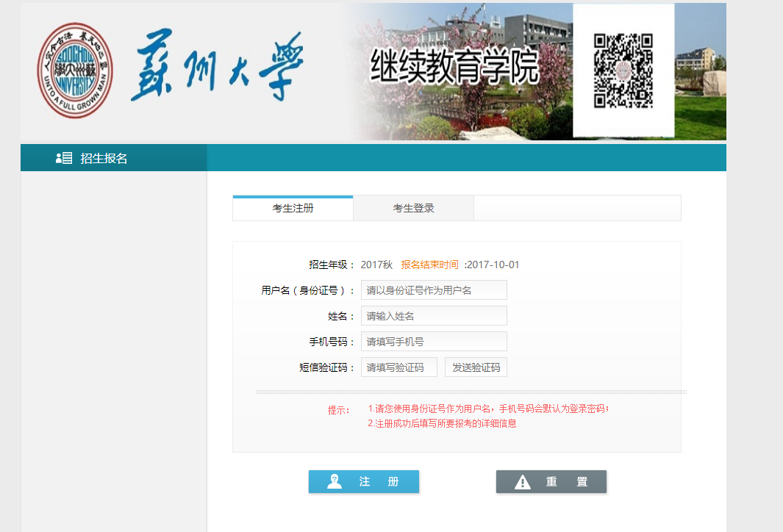
Task: Click the person icon on the 注册 button
Action: pyautogui.click(x=335, y=482)
